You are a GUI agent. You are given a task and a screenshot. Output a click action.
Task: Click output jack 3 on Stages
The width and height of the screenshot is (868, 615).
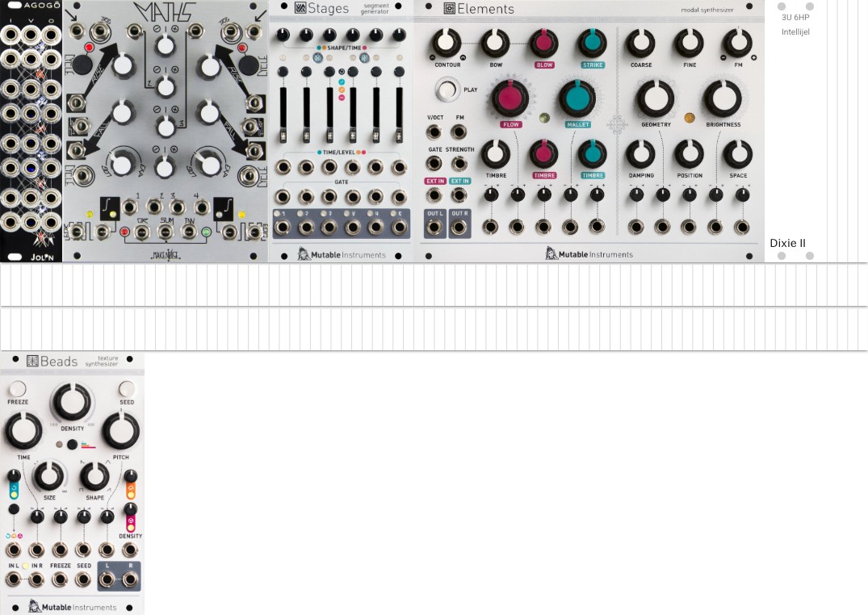pyautogui.click(x=329, y=227)
